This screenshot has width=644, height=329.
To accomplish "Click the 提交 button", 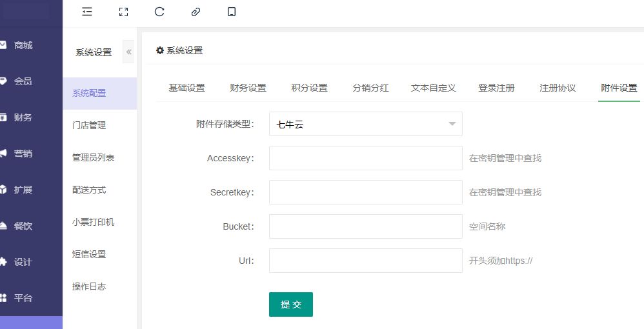I will click(x=290, y=304).
